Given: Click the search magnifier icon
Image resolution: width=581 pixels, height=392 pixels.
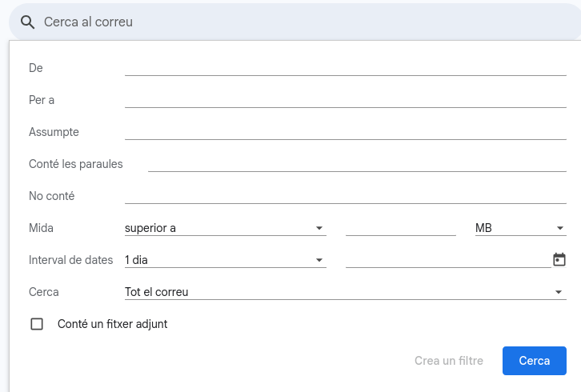Looking at the screenshot, I should pos(28,22).
